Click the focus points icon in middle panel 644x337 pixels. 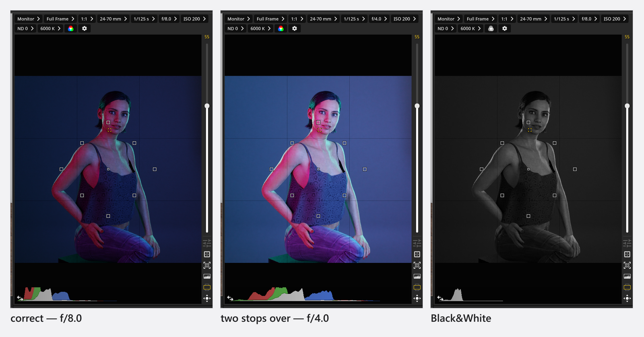[417, 265]
